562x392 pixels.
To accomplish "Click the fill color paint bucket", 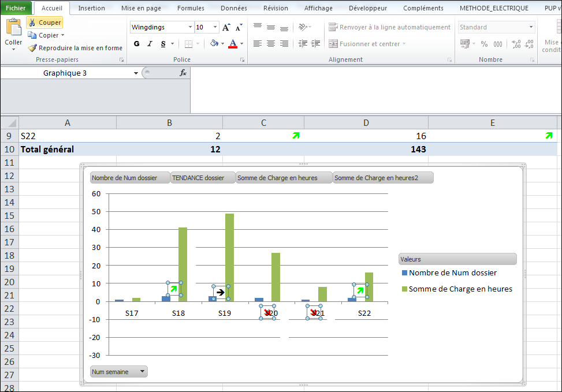I will click(214, 44).
